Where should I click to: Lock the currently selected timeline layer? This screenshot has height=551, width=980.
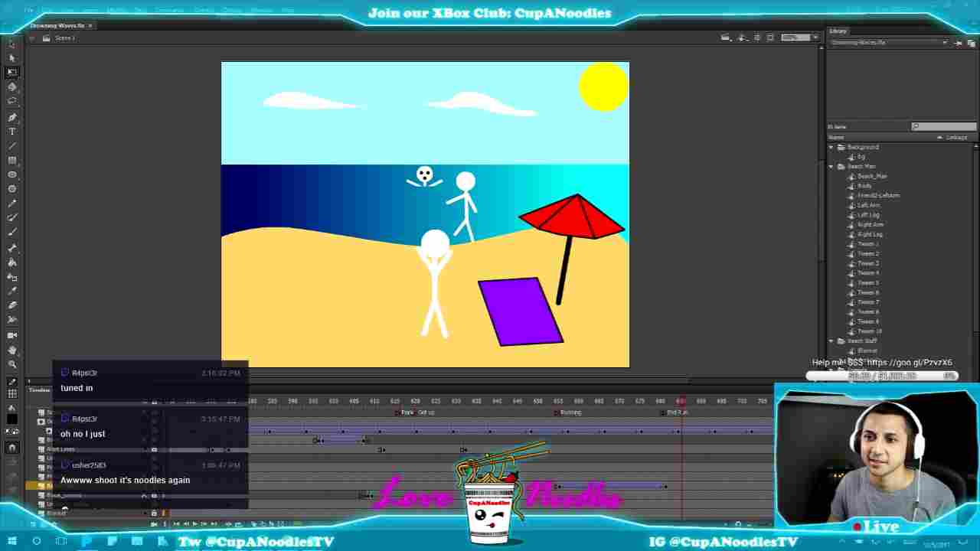(154, 484)
